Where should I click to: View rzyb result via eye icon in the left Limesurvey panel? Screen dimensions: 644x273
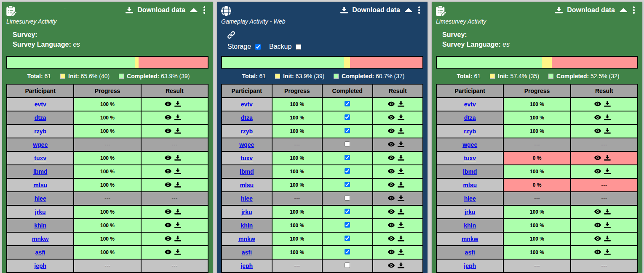(x=168, y=131)
